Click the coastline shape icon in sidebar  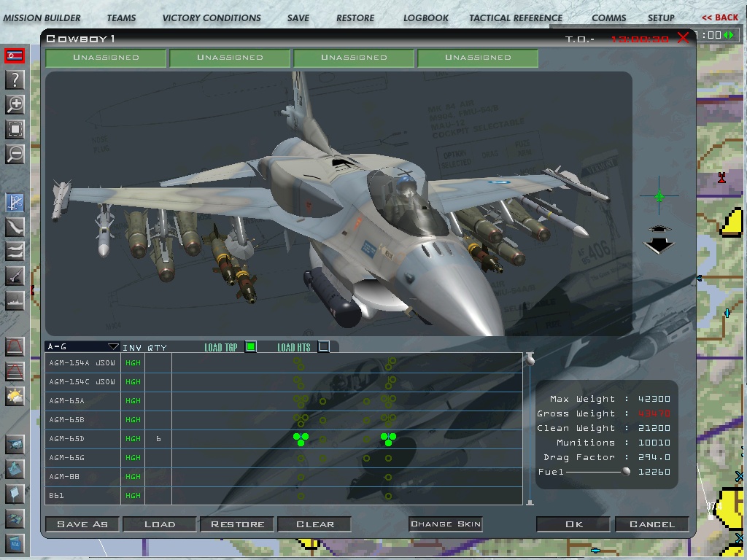(15, 227)
